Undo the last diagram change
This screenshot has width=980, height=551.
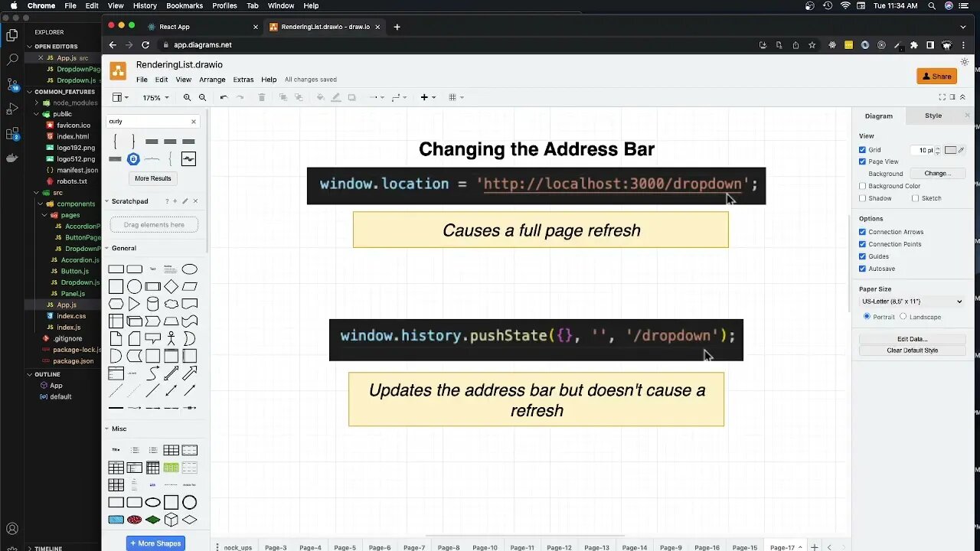click(x=224, y=97)
